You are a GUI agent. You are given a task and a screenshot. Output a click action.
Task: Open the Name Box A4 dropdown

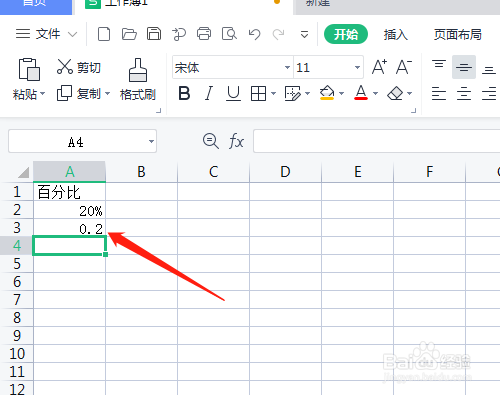151,141
